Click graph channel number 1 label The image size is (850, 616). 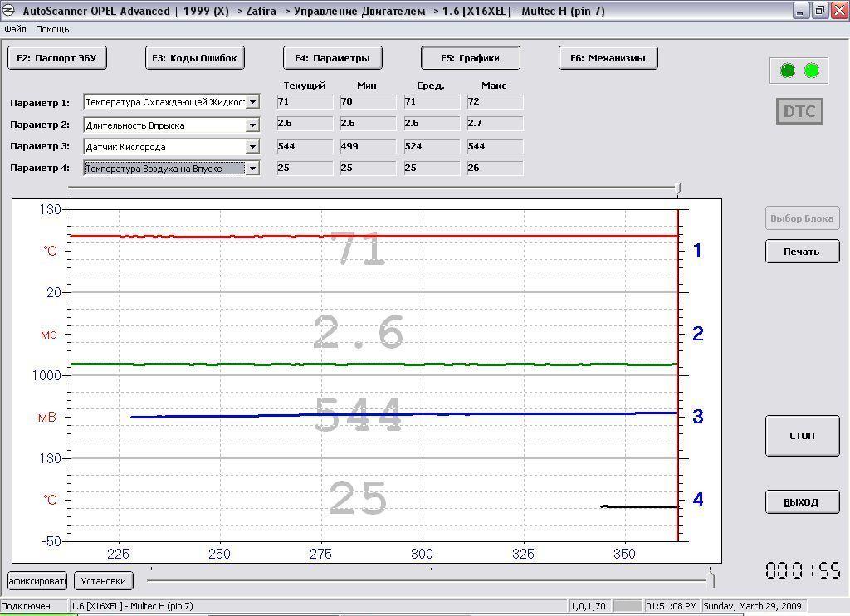click(697, 250)
